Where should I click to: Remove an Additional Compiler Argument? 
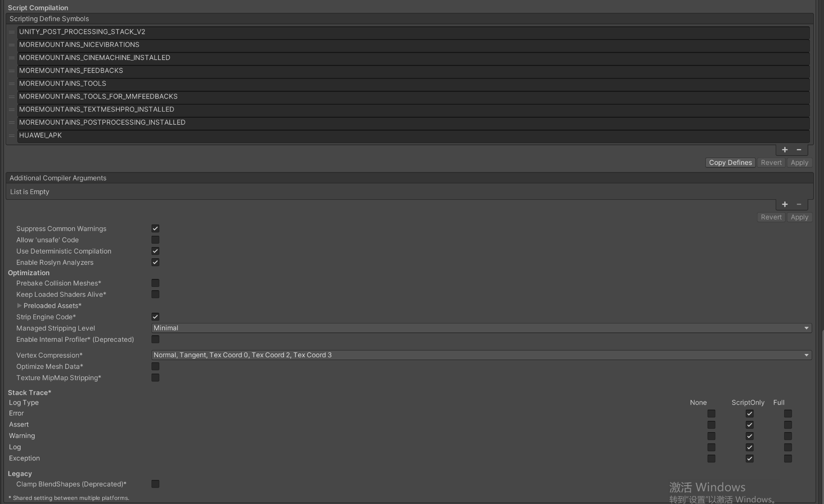[x=799, y=204]
